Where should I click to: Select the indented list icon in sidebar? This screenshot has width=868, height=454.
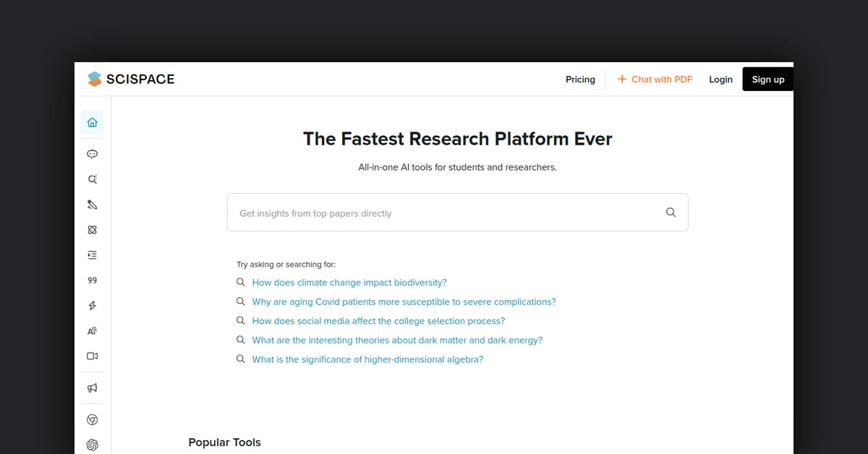[x=92, y=255]
